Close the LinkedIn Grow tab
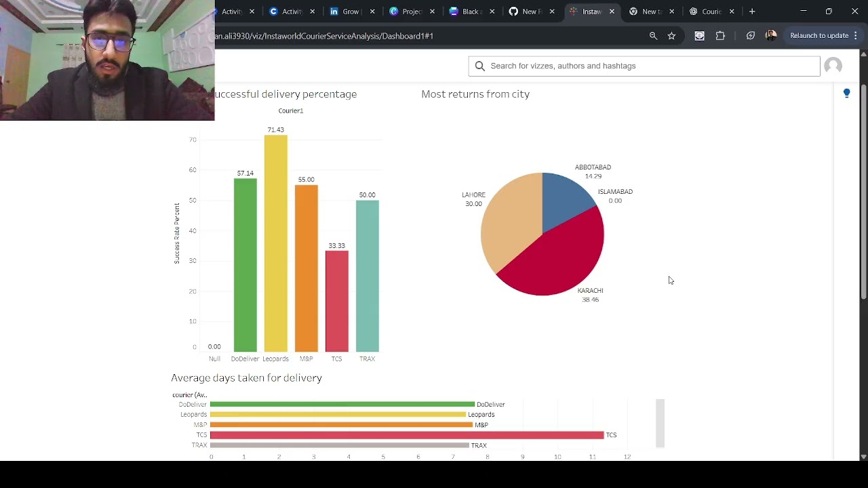Viewport: 868px width, 488px height. [x=372, y=12]
